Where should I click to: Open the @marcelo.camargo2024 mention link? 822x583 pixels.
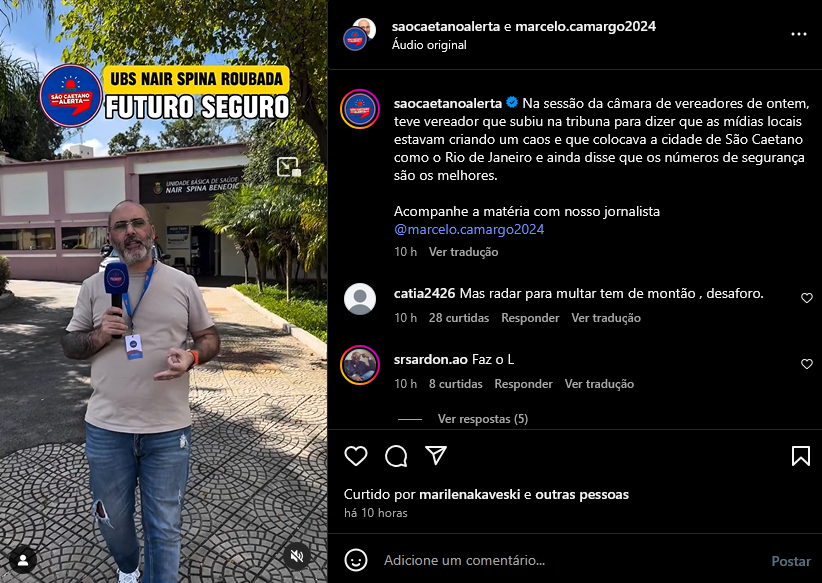469,229
